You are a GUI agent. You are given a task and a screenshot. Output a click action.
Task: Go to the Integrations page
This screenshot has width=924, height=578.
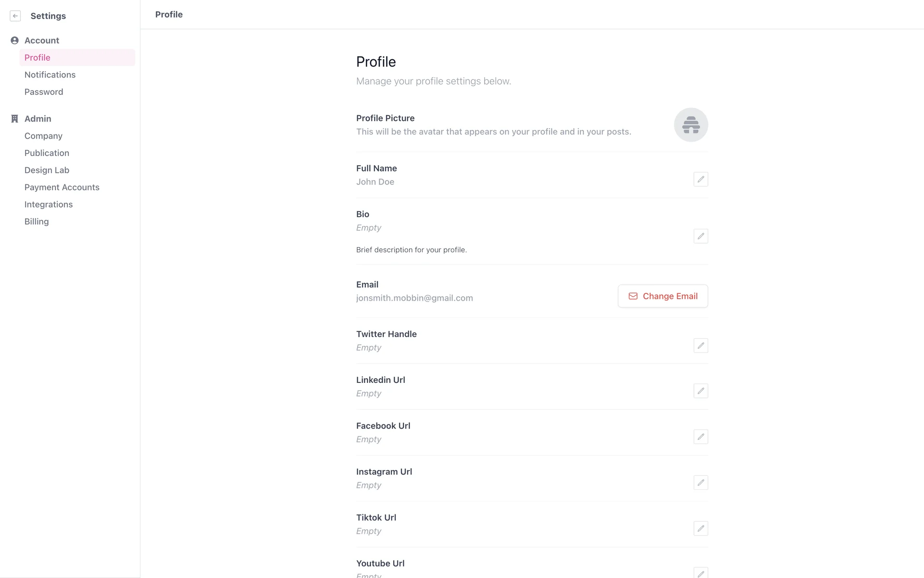tap(49, 204)
